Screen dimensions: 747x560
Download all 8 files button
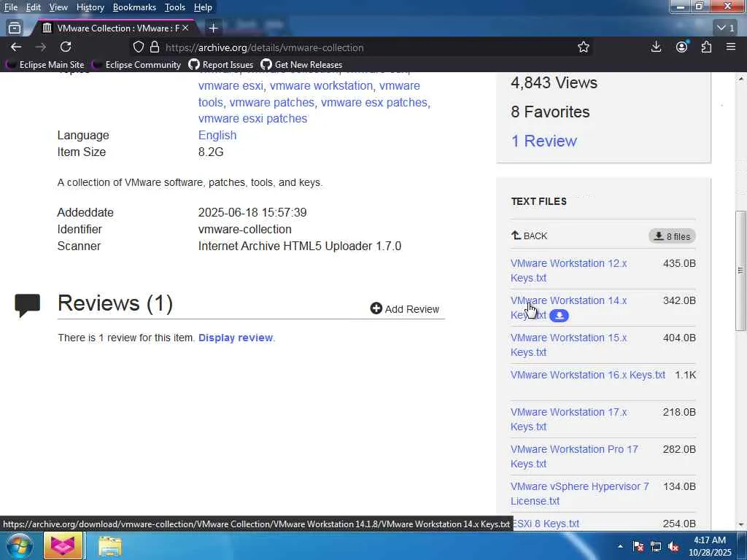point(672,236)
